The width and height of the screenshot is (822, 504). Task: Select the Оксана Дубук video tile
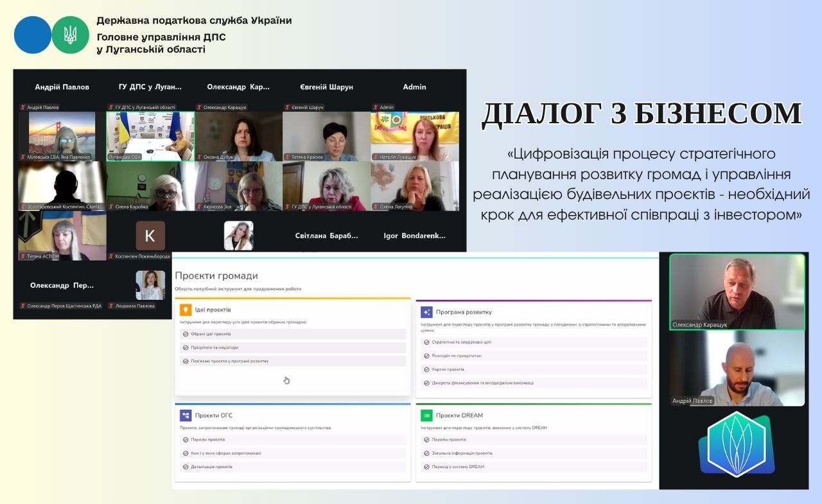click(238, 136)
